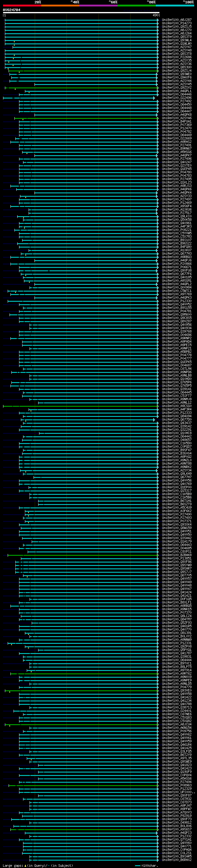
Task: Click the green ~80% identity legend bar
Action: click(x=136, y=6)
